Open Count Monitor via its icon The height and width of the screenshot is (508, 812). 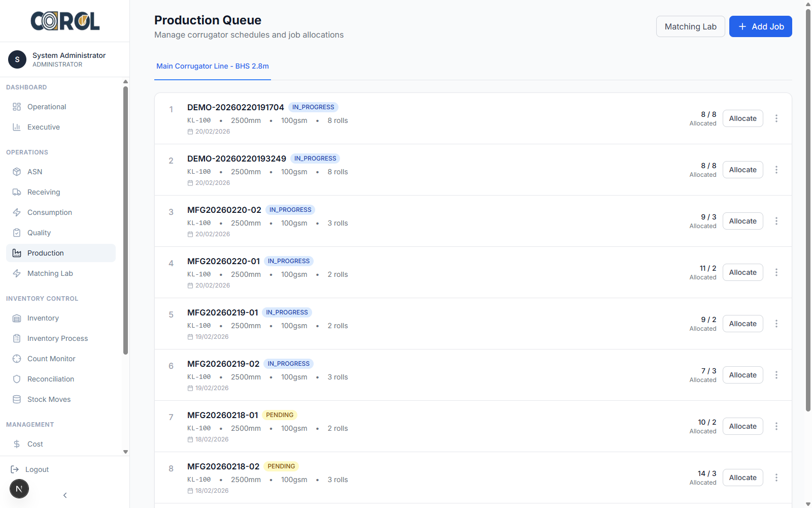point(17,359)
